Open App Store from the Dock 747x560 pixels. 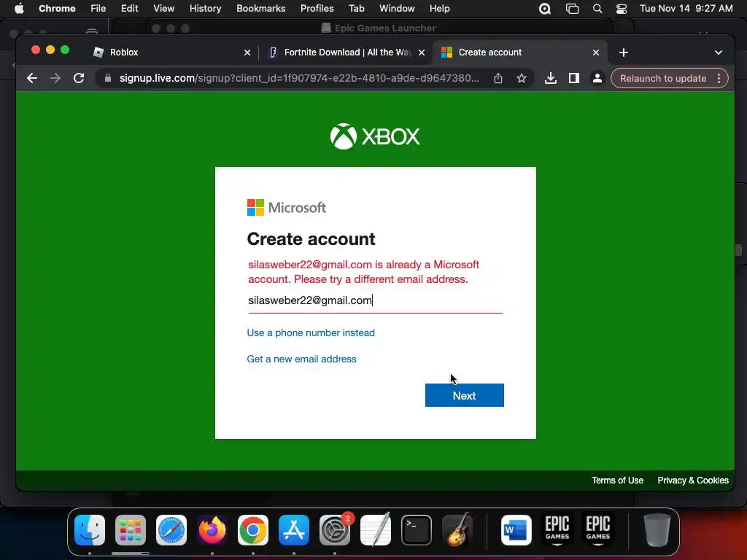[294, 530]
